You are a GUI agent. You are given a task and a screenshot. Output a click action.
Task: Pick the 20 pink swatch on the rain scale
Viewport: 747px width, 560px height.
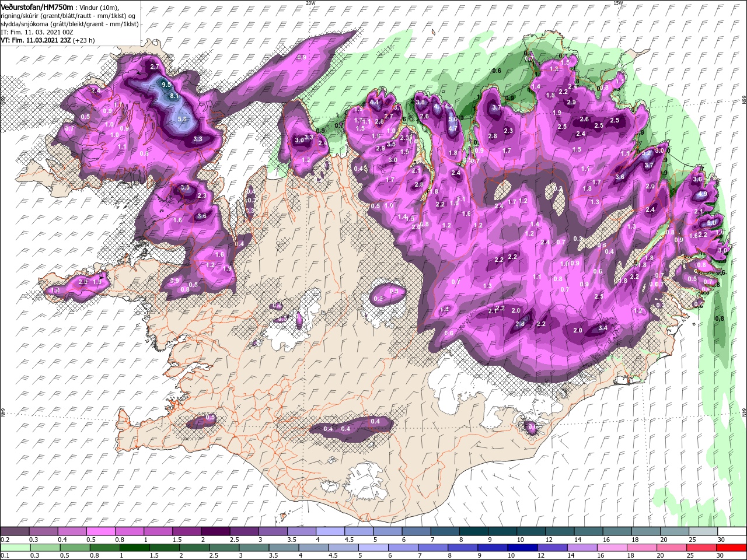click(672, 548)
